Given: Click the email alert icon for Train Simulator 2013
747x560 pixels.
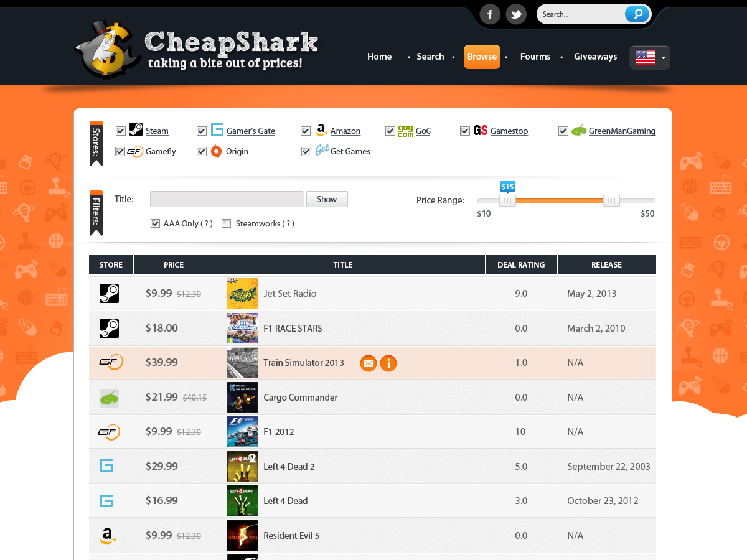Looking at the screenshot, I should click(369, 363).
